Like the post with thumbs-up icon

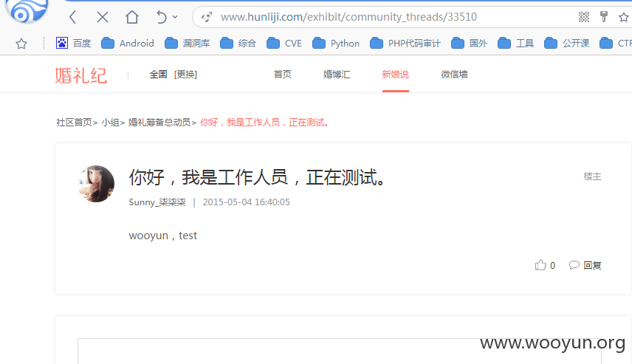point(540,265)
